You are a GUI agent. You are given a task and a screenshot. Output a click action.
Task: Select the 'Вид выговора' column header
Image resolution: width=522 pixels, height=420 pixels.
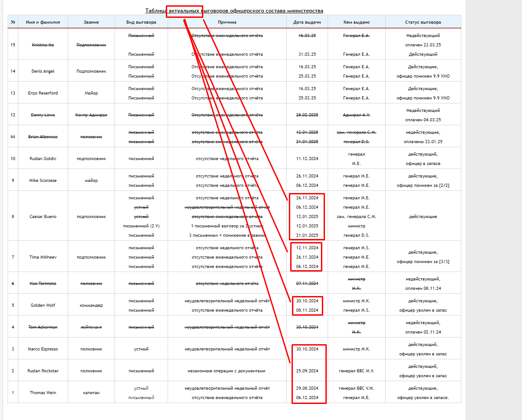(141, 22)
